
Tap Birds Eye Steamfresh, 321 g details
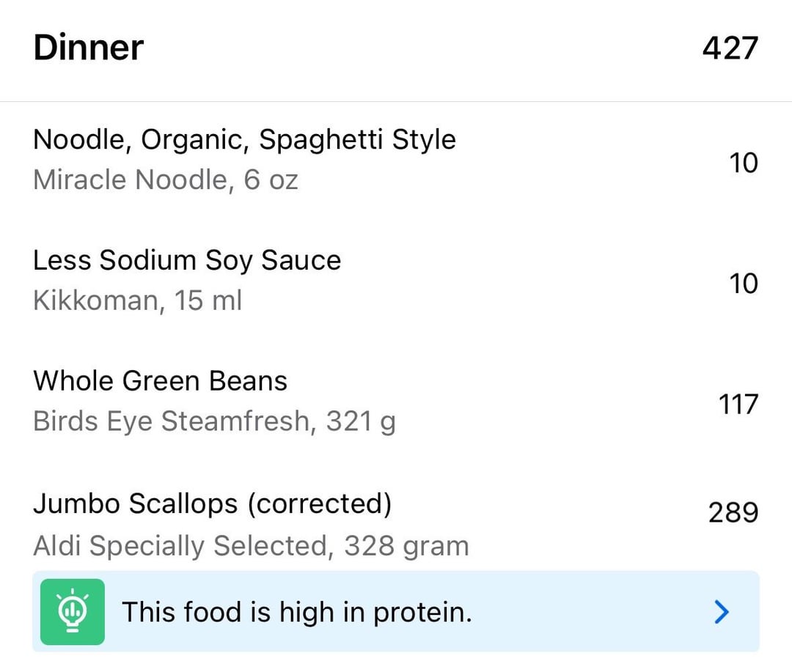214,421
